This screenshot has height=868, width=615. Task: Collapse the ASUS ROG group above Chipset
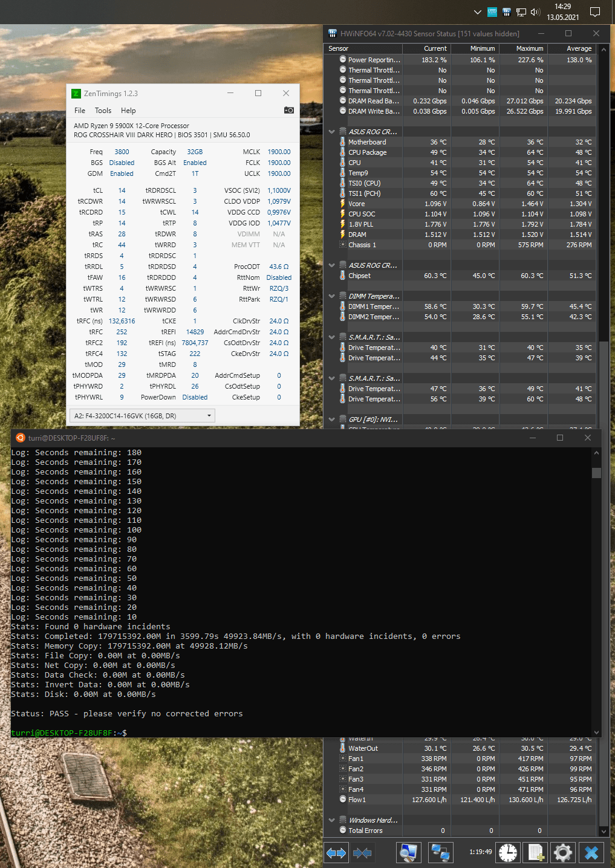331,265
